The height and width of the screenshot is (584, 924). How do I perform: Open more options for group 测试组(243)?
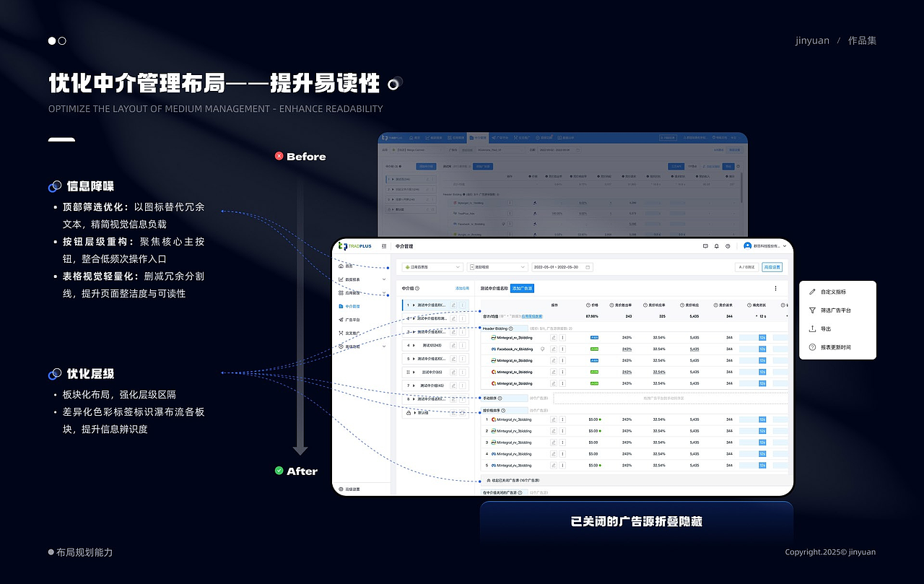pyautogui.click(x=462, y=345)
